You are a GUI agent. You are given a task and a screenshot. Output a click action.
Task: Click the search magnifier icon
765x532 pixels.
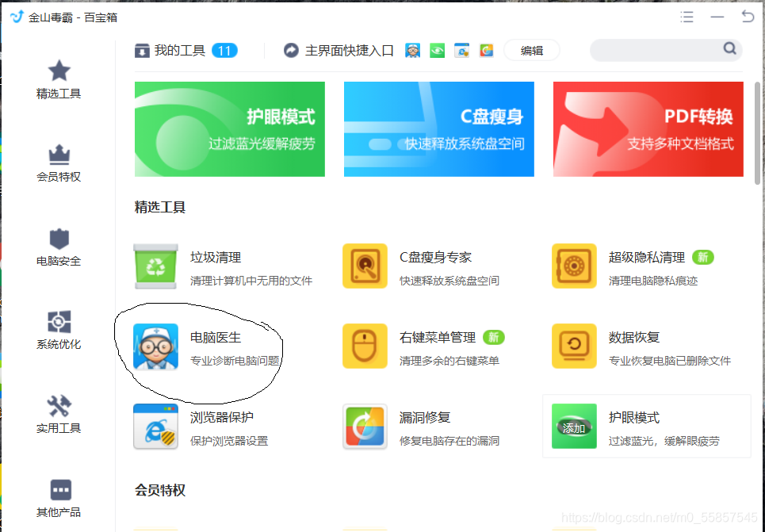(730, 48)
